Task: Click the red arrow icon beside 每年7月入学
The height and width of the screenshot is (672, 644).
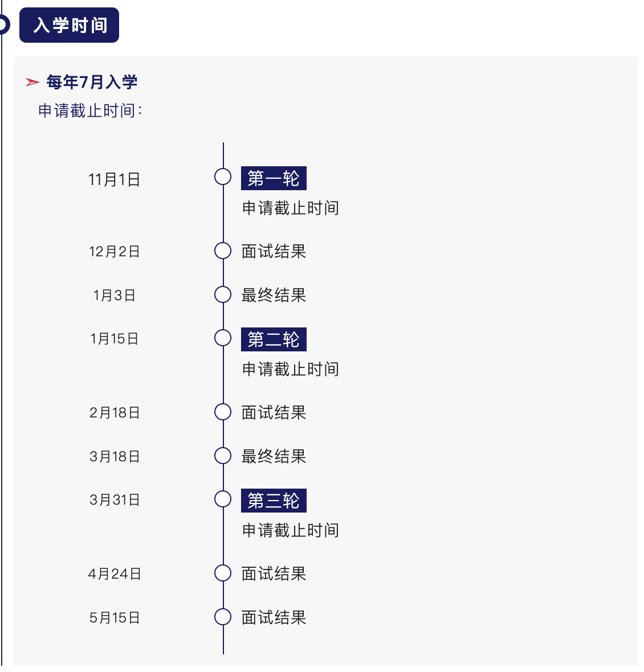Action: [x=32, y=82]
